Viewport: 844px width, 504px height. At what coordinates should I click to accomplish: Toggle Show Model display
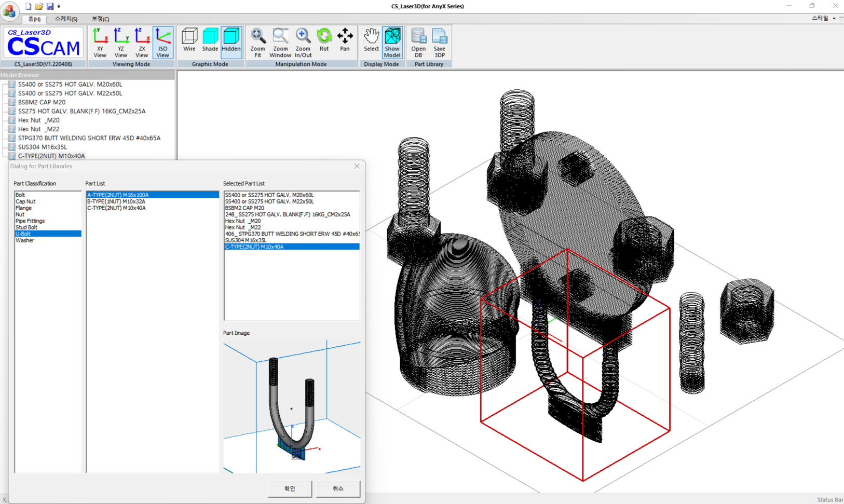392,43
